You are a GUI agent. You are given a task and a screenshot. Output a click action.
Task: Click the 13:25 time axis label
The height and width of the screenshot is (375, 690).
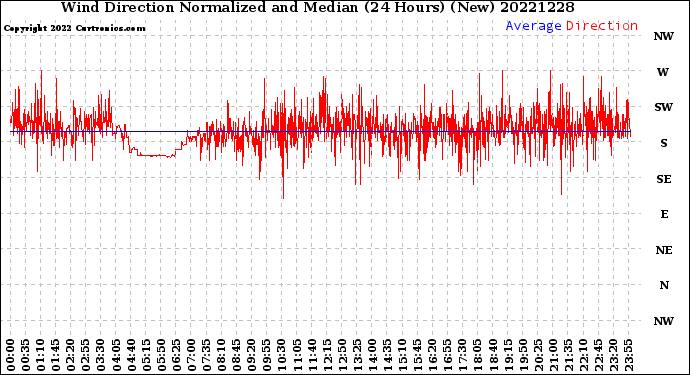[358, 355]
